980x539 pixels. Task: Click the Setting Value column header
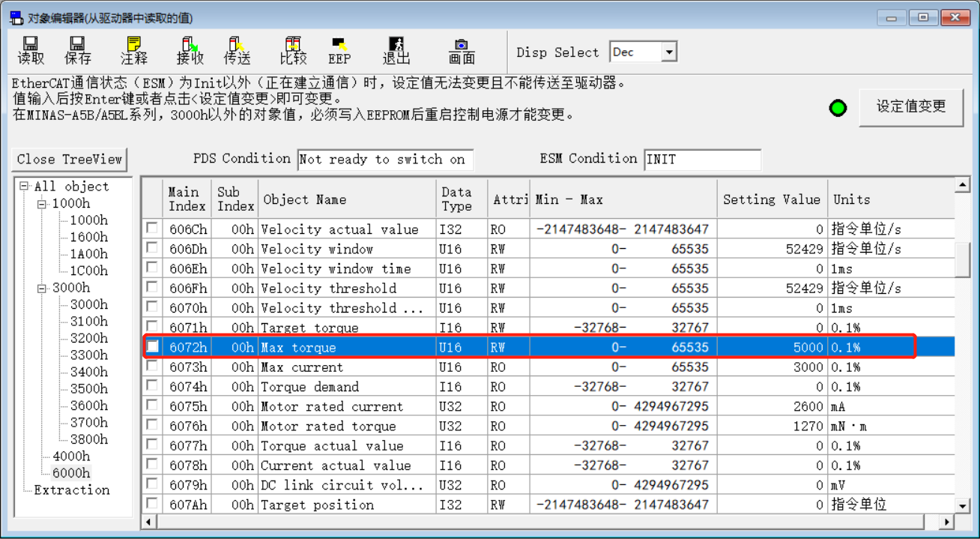[x=772, y=199]
